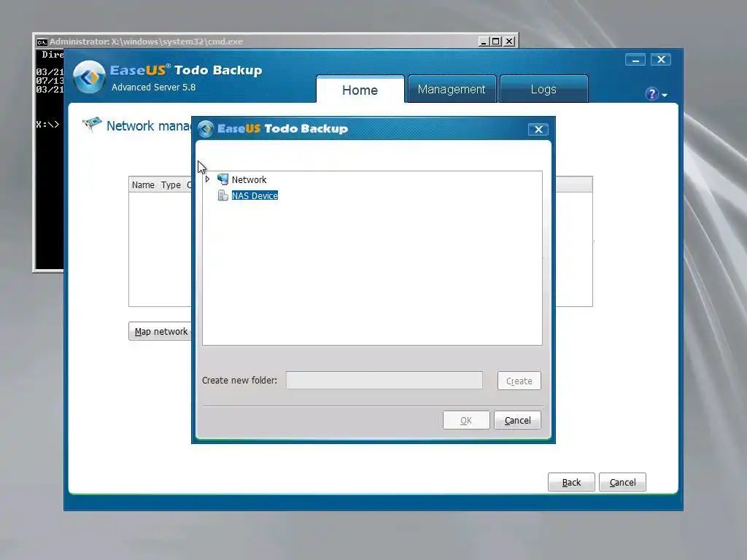Viewport: 747px width, 560px height.
Task: Expand the Network tree node
Action: 208,179
